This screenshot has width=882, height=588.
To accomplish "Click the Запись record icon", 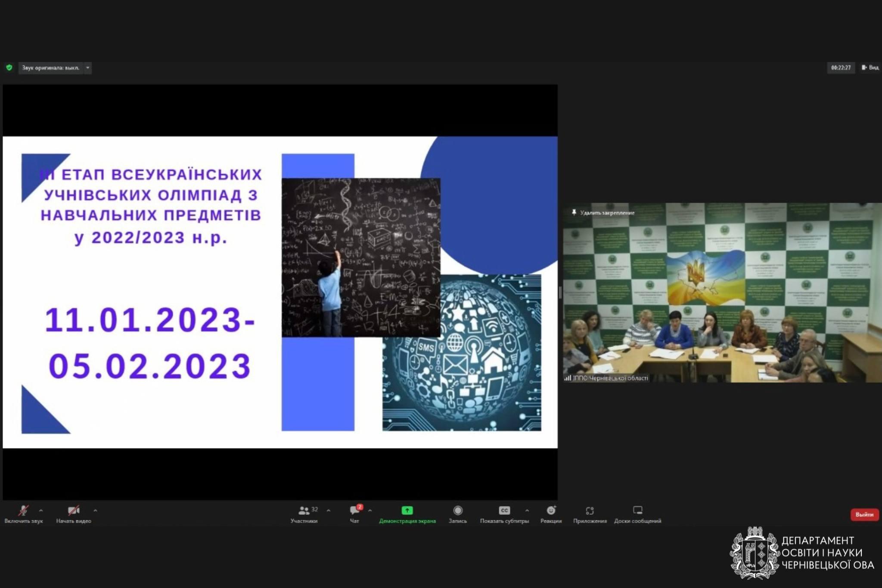I will tap(458, 511).
